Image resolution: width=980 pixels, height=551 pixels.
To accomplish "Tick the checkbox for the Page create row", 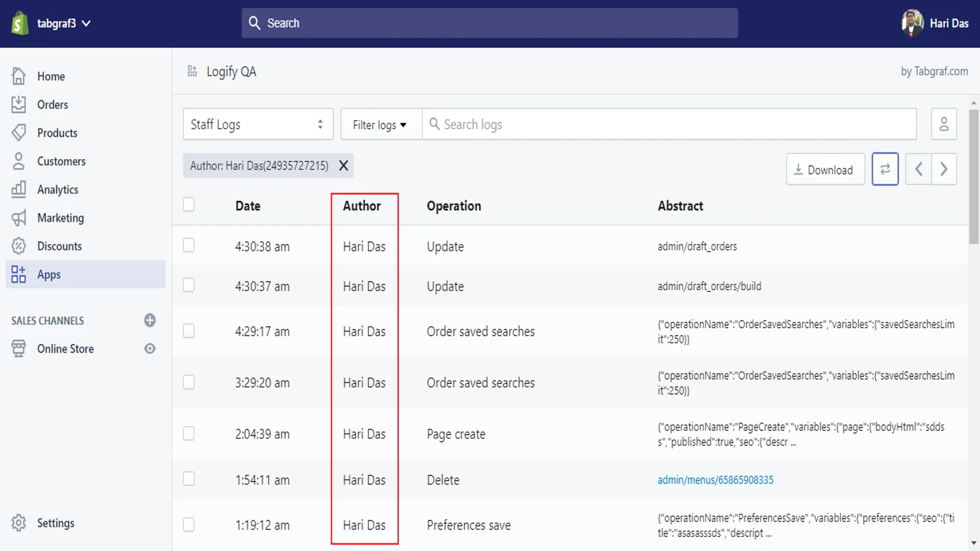I will point(189,433).
